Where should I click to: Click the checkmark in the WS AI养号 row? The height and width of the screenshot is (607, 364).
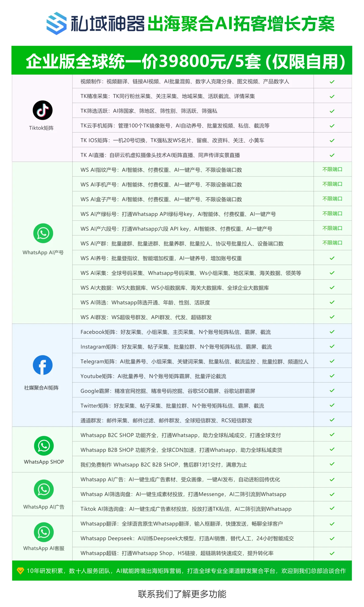(332, 258)
